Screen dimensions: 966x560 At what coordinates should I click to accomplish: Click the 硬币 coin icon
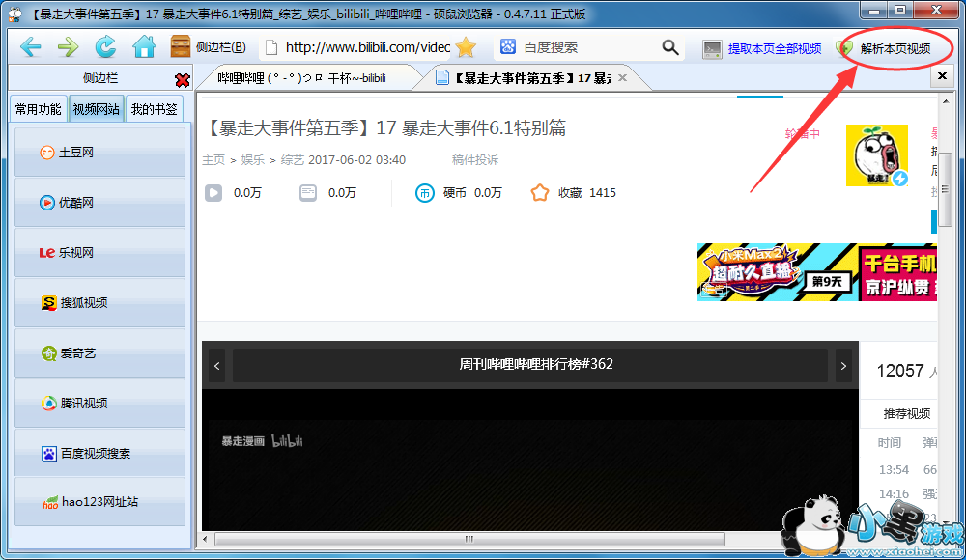coord(424,193)
